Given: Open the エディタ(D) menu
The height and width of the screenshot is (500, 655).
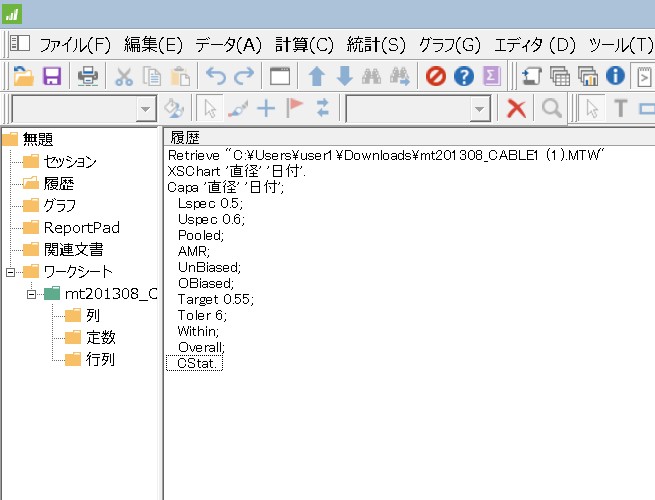Looking at the screenshot, I should tap(535, 44).
